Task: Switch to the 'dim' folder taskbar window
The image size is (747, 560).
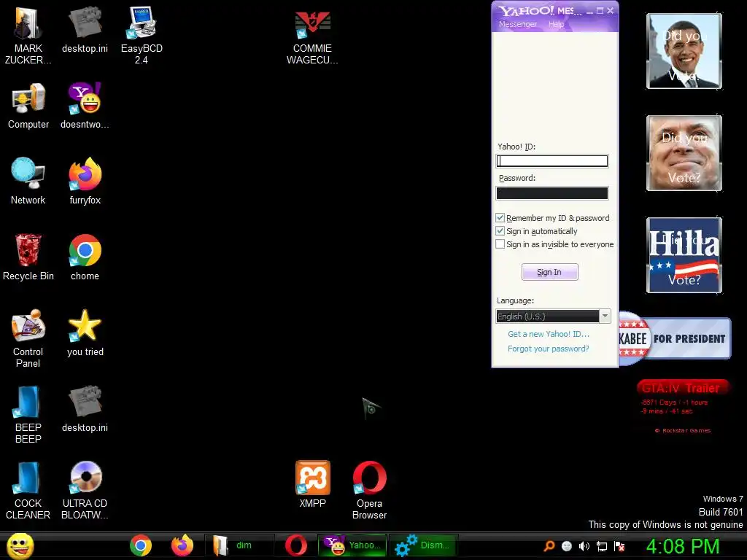Action: (x=239, y=545)
